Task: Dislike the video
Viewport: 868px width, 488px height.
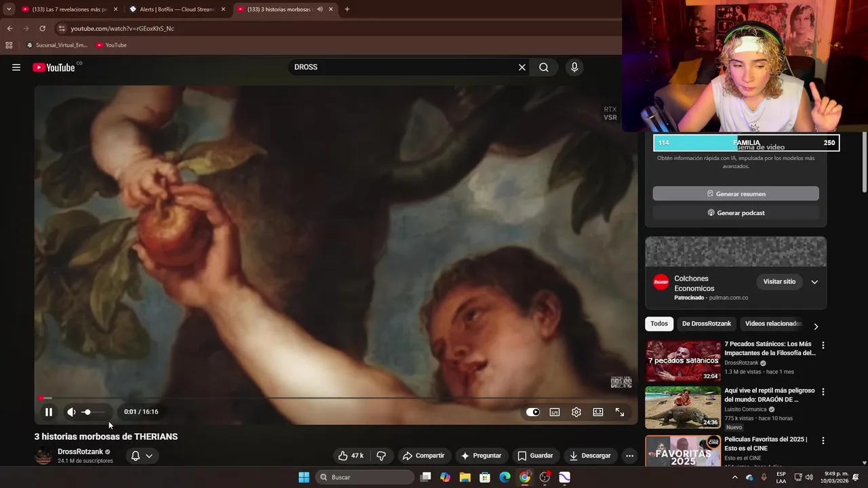Action: click(381, 455)
